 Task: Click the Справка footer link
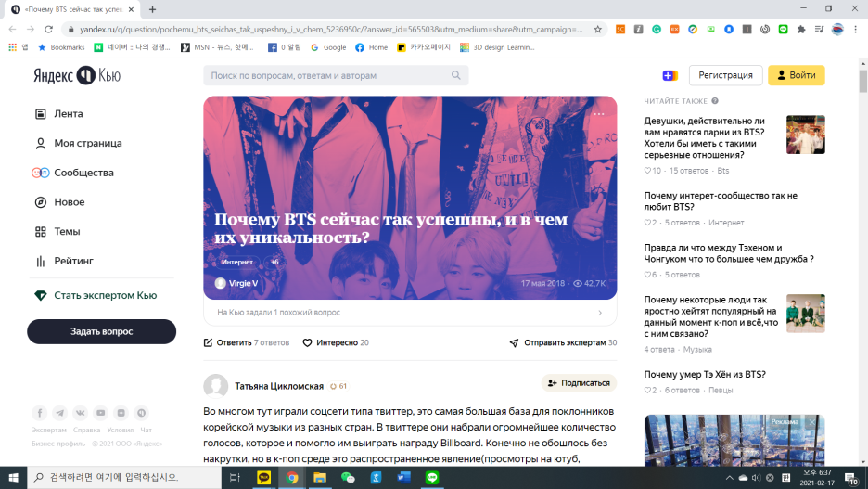(x=86, y=430)
